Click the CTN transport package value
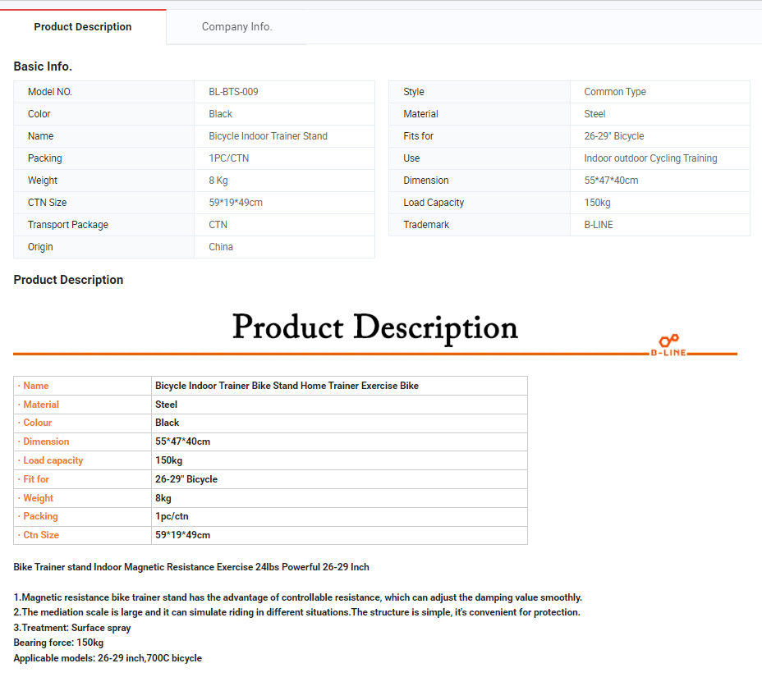The width and height of the screenshot is (762, 700). 218,225
